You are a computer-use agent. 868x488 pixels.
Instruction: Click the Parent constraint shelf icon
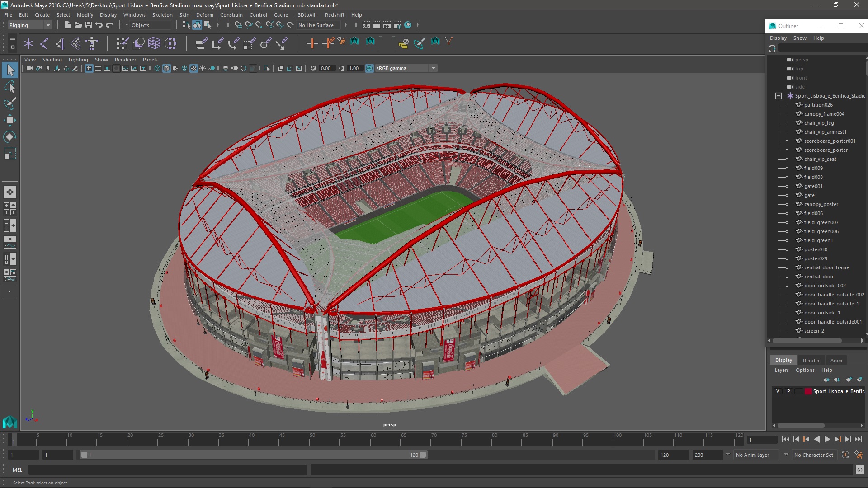point(201,43)
